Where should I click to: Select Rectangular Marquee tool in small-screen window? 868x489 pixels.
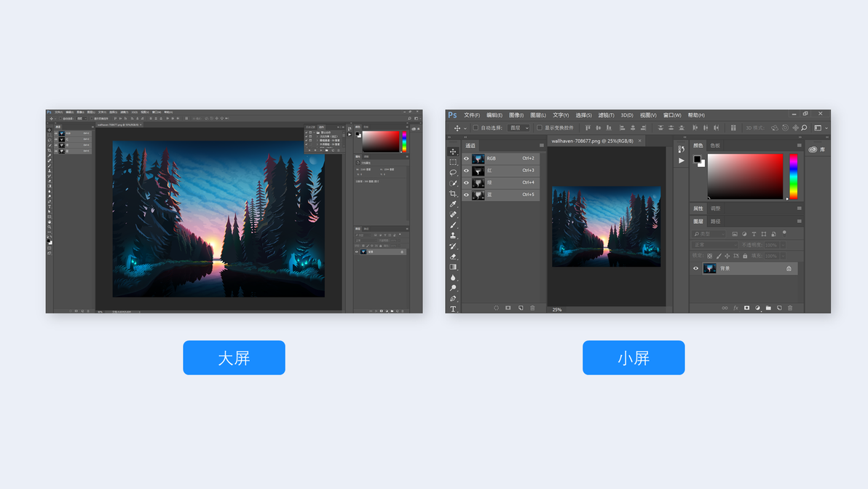click(454, 162)
